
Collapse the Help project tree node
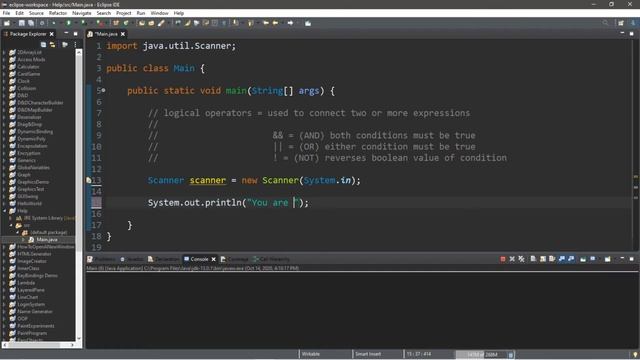click(4, 211)
